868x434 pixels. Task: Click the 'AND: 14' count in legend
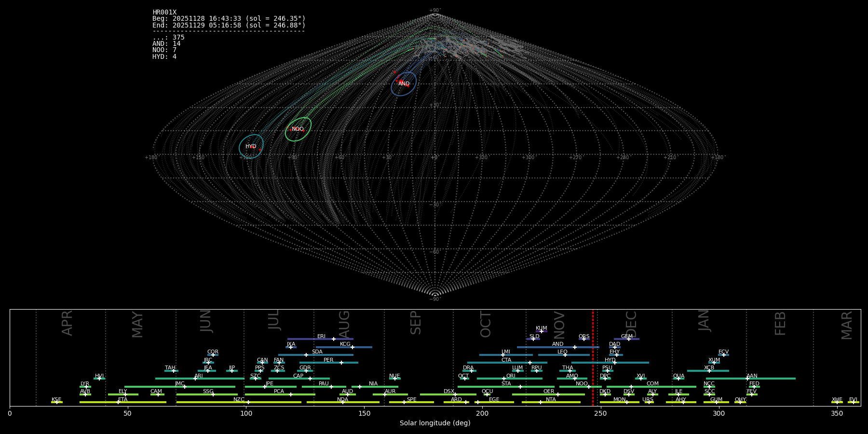[x=166, y=44]
